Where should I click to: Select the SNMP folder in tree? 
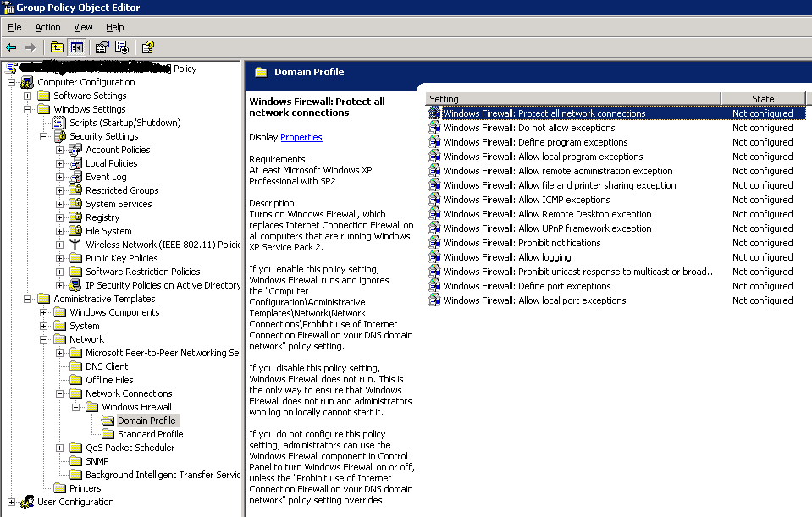[x=97, y=461]
